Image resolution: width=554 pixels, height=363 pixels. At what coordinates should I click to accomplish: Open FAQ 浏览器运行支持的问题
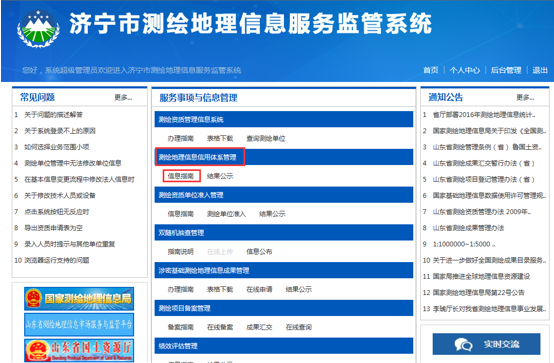[x=57, y=260]
